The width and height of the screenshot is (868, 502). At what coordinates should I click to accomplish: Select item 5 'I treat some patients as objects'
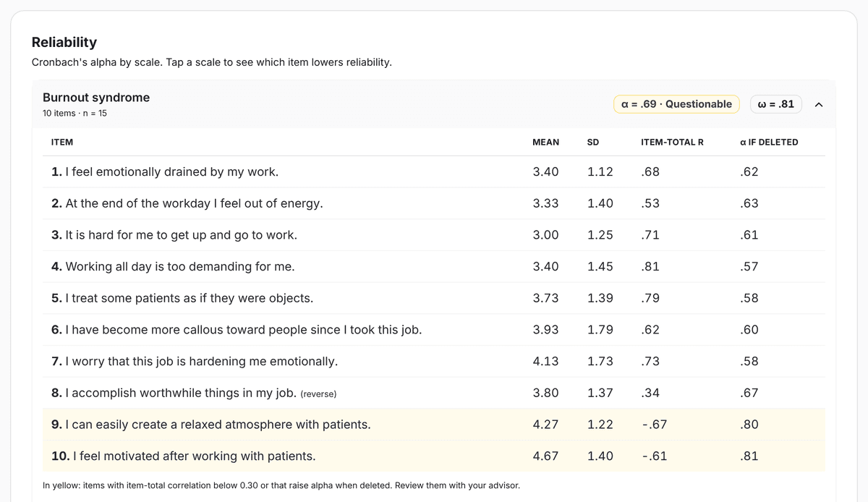433,298
